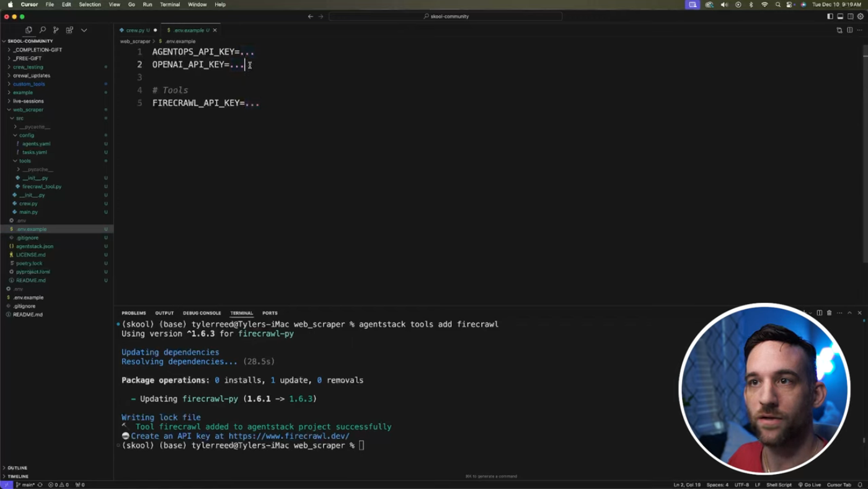Split the terminal

tap(820, 313)
